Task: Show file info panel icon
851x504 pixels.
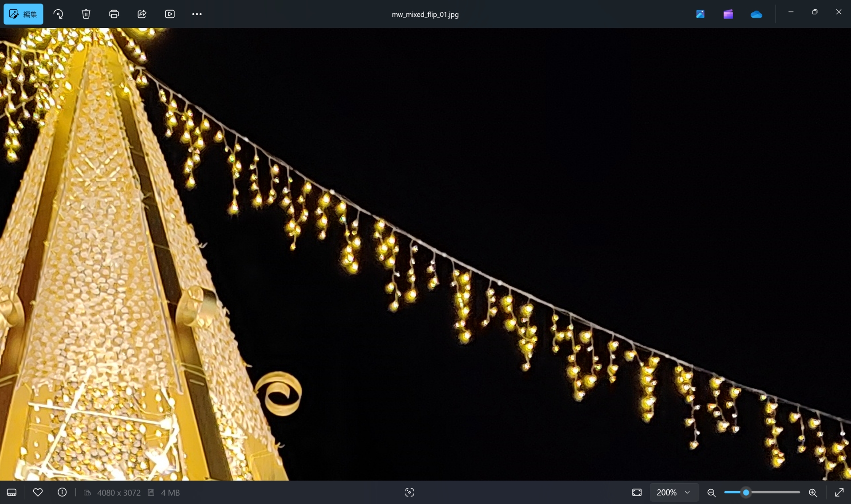Action: (62, 492)
